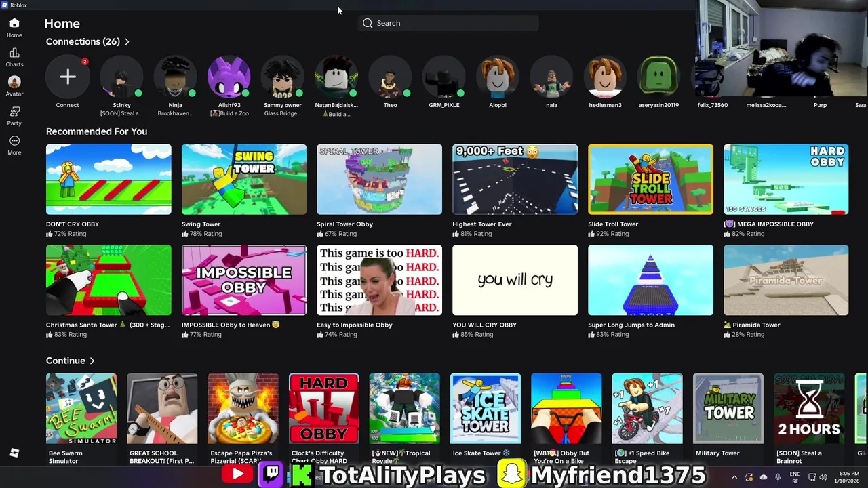Open Christmas Santa Tower thumbnail
The width and height of the screenshot is (868, 488).
coord(108,281)
